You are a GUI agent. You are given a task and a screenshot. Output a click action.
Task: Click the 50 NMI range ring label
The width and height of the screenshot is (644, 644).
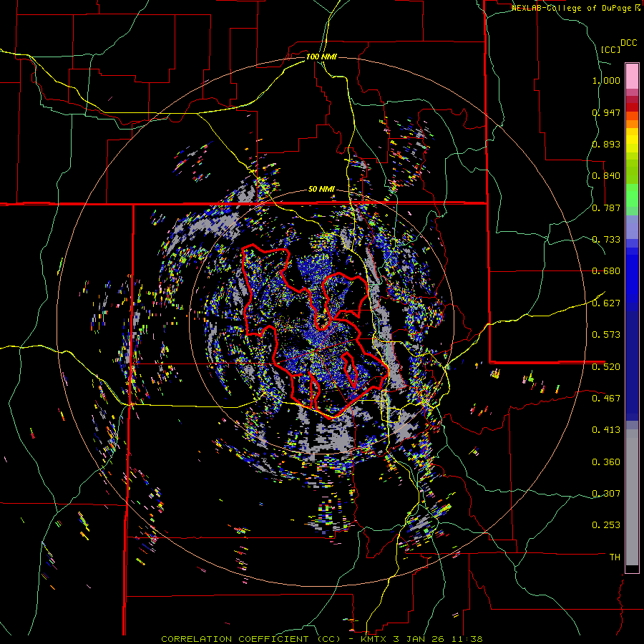pyautogui.click(x=321, y=190)
